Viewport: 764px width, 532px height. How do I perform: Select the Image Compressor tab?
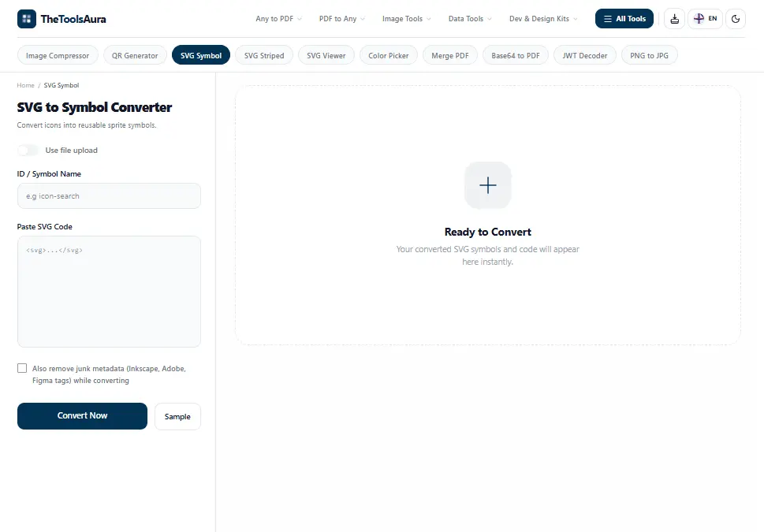pos(58,55)
